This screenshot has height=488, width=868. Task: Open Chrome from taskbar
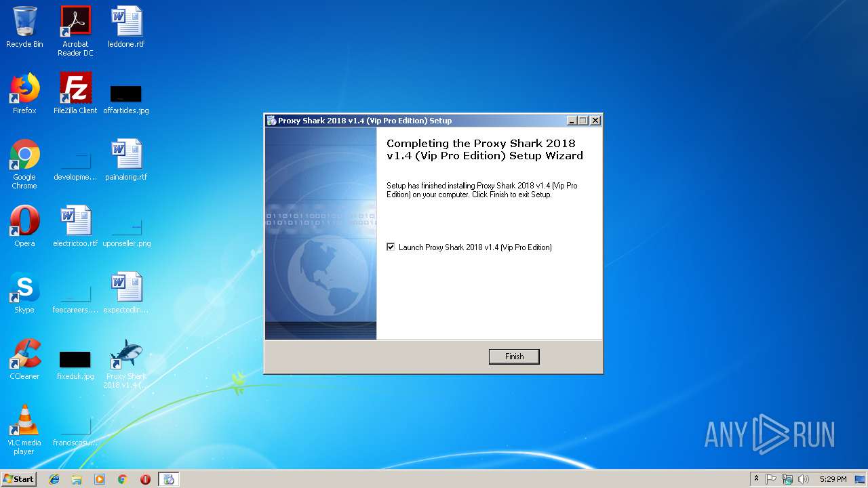123,479
